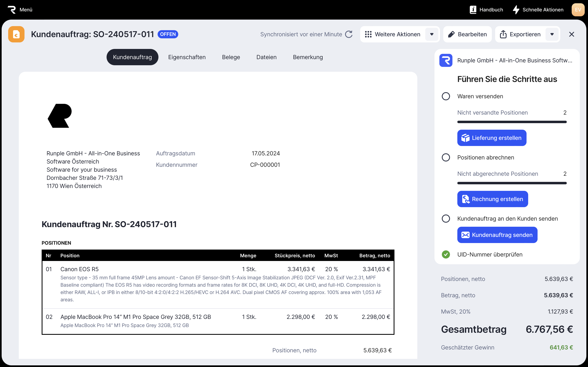Click the Rechnung erstellen button

[x=492, y=199]
